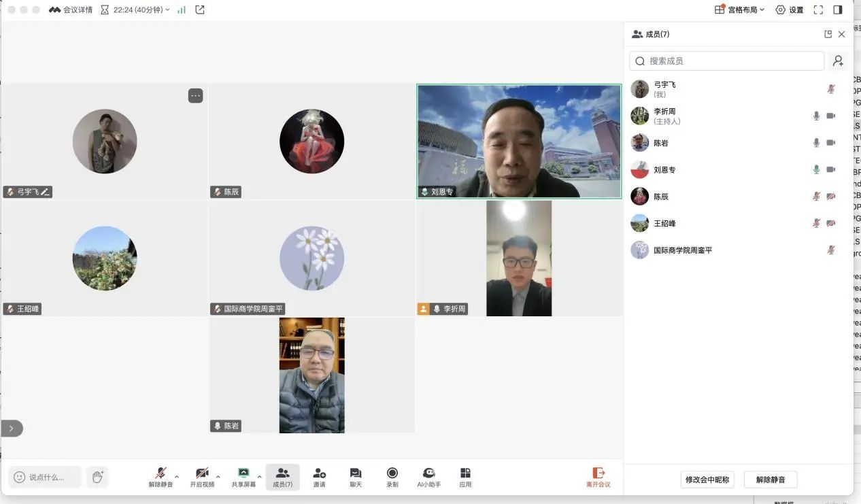This screenshot has height=504, width=861.
Task: Select 成员(7) in the bottom toolbar
Action: coord(282,477)
